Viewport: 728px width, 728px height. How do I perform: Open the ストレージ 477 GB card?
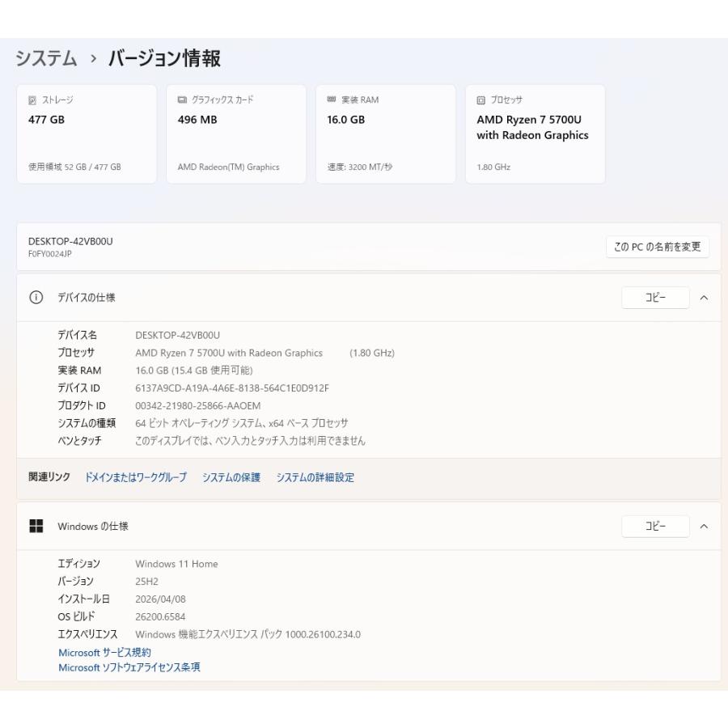pyautogui.click(x=87, y=133)
